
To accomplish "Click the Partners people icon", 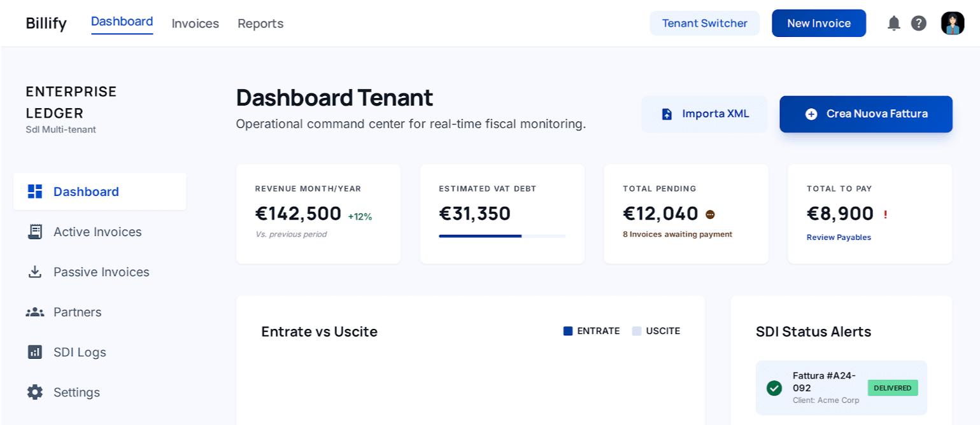I will coord(35,312).
